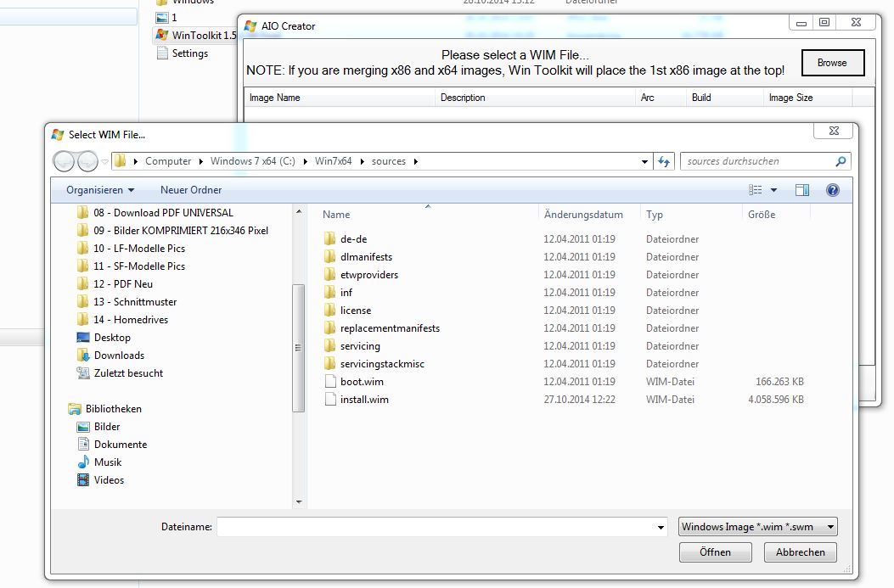Click the Image Name column in AIO Creator
The height and width of the screenshot is (588, 894).
point(340,98)
